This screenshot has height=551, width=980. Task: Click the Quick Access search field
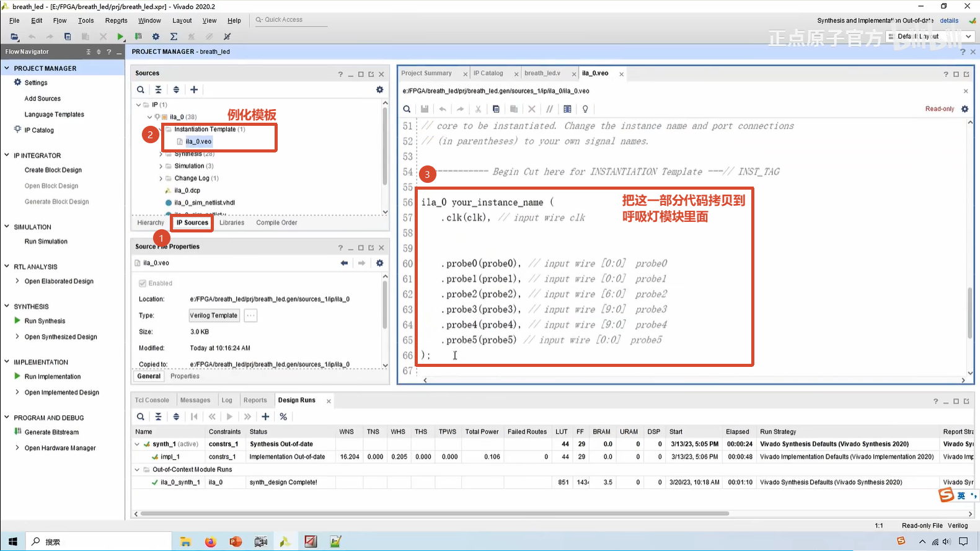[x=290, y=20]
